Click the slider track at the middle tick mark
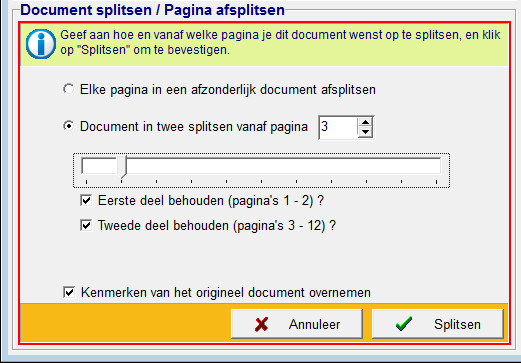 pos(261,166)
